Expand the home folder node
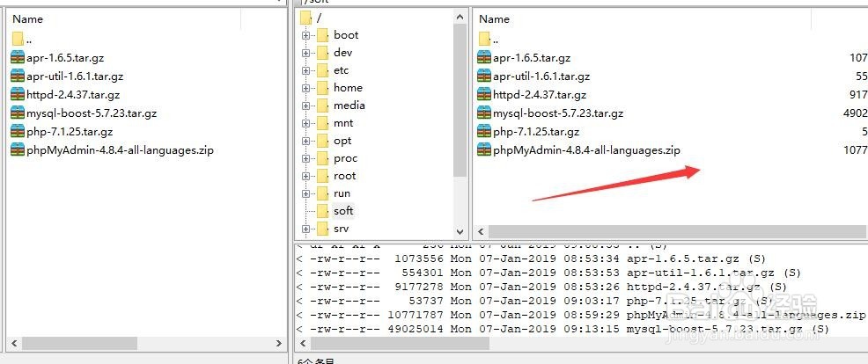868x364 pixels. point(305,89)
